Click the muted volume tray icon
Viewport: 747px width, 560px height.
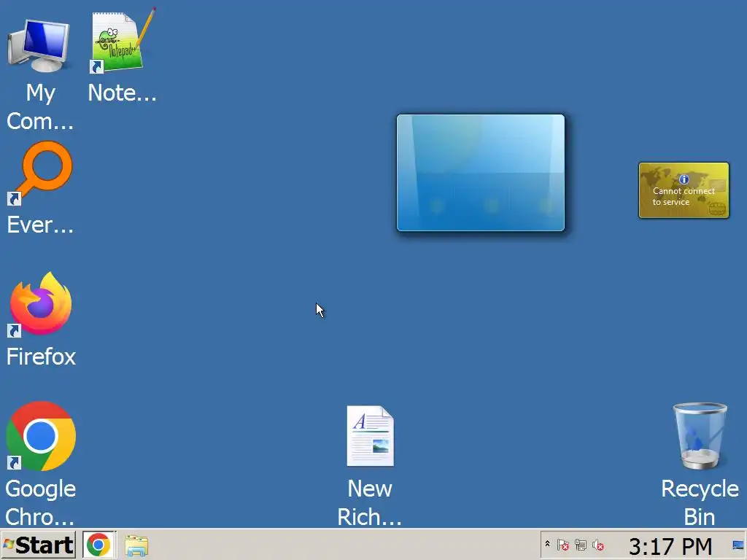click(598, 545)
